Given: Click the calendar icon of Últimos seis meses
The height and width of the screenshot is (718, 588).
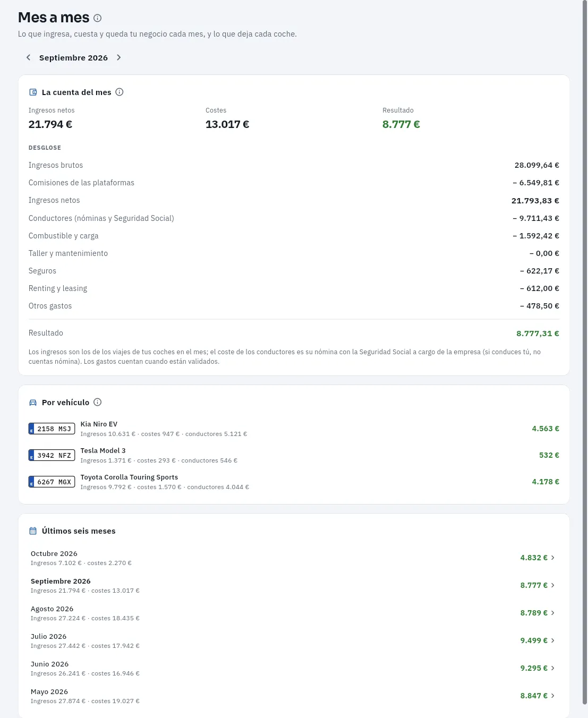Looking at the screenshot, I should [33, 531].
